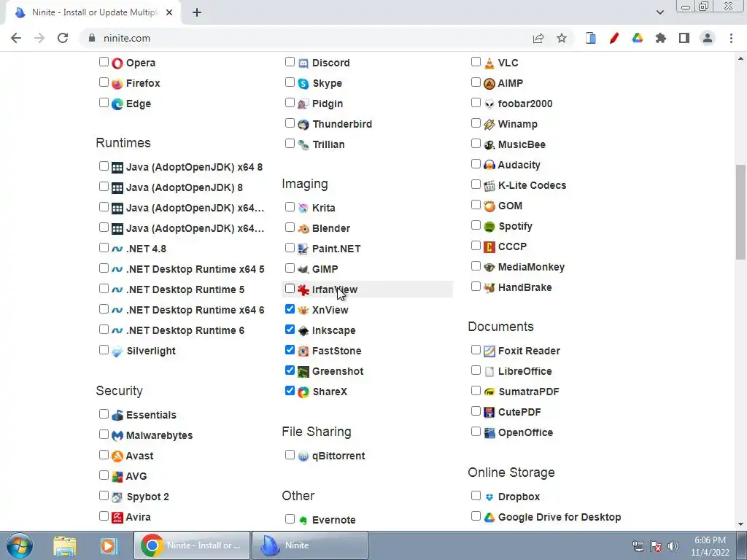Screen dimensions: 747x560
Task: Click the GIMP icon
Action: pos(303,270)
